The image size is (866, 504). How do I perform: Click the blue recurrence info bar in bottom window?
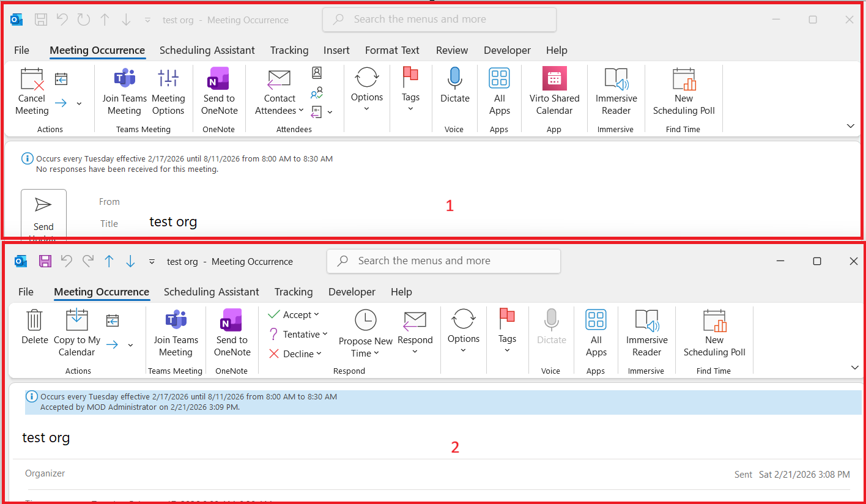pos(443,402)
